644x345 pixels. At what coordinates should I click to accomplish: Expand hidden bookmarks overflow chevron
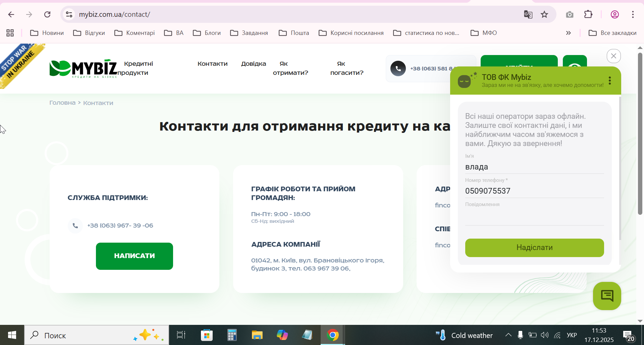click(x=569, y=33)
